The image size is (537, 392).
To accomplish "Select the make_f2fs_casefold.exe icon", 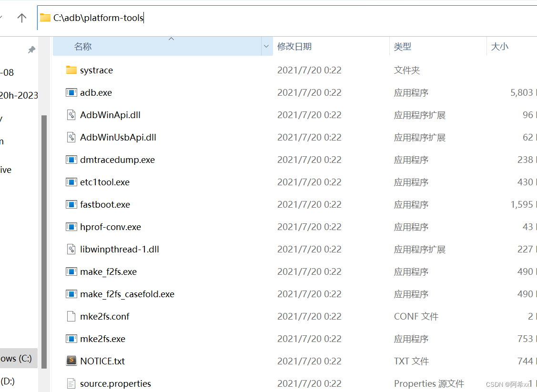I will pyautogui.click(x=71, y=294).
